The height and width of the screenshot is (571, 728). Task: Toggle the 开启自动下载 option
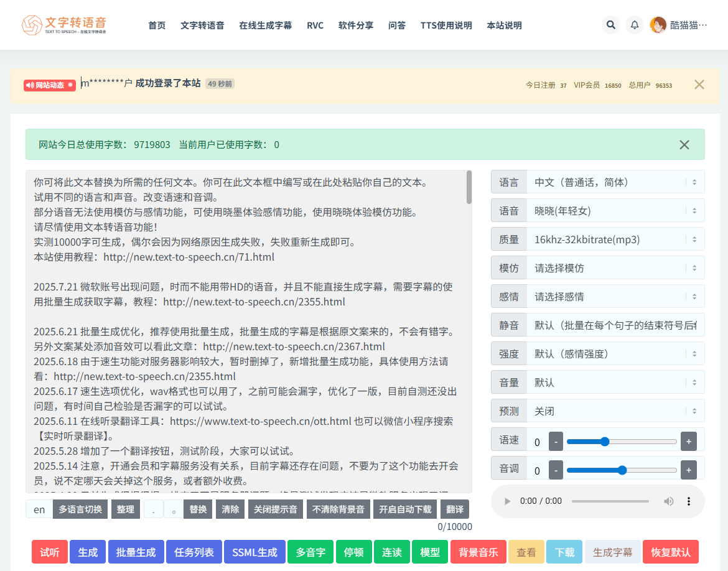(405, 509)
